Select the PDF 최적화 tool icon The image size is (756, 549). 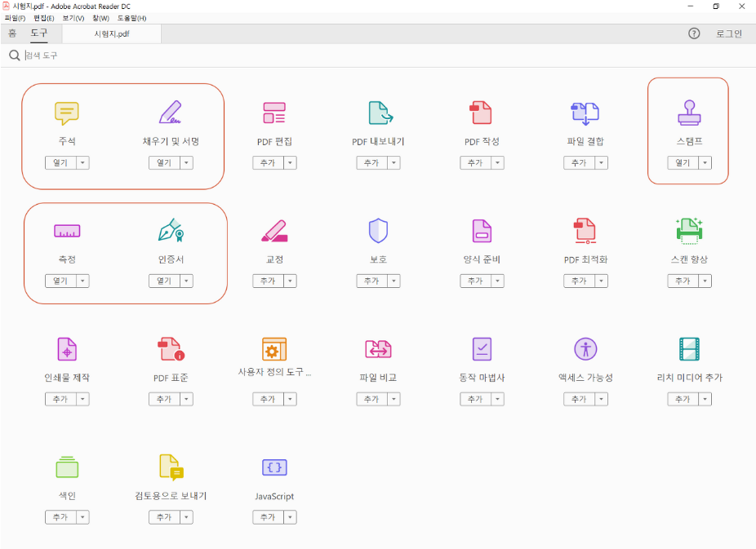(585, 231)
